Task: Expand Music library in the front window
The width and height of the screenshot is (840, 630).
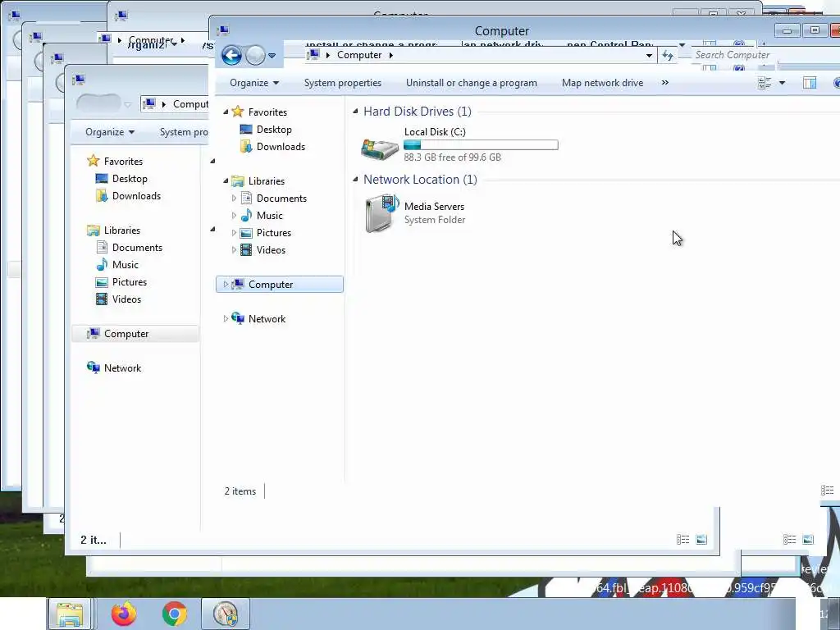Action: (x=234, y=216)
